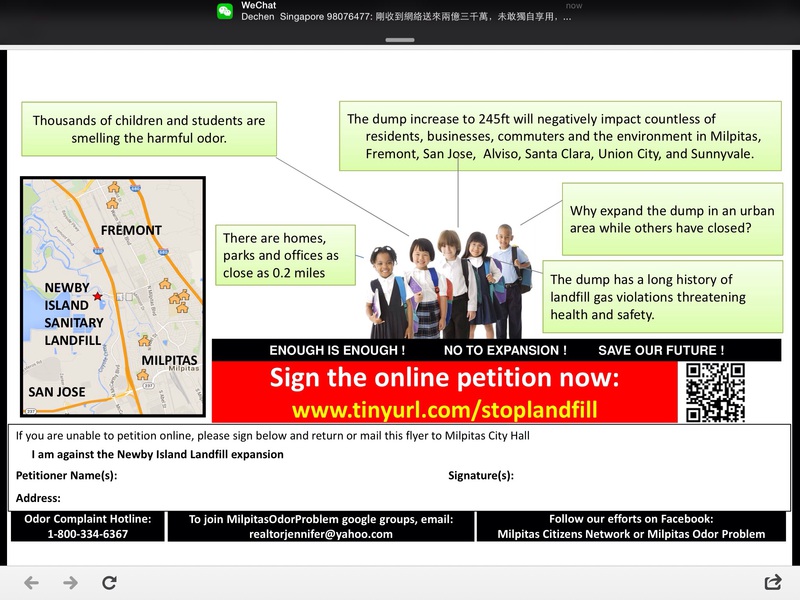The height and width of the screenshot is (600, 800).
Task: Pull the notification banner grabber handle
Action: [400, 40]
